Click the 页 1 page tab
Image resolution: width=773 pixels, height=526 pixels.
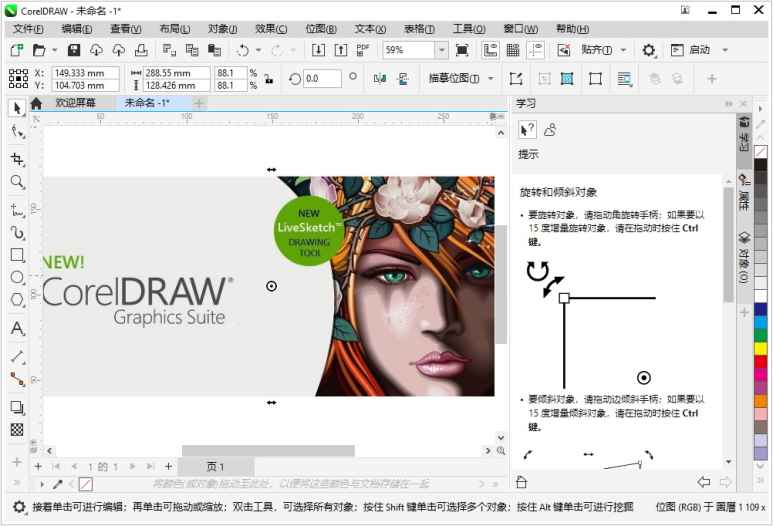[215, 467]
